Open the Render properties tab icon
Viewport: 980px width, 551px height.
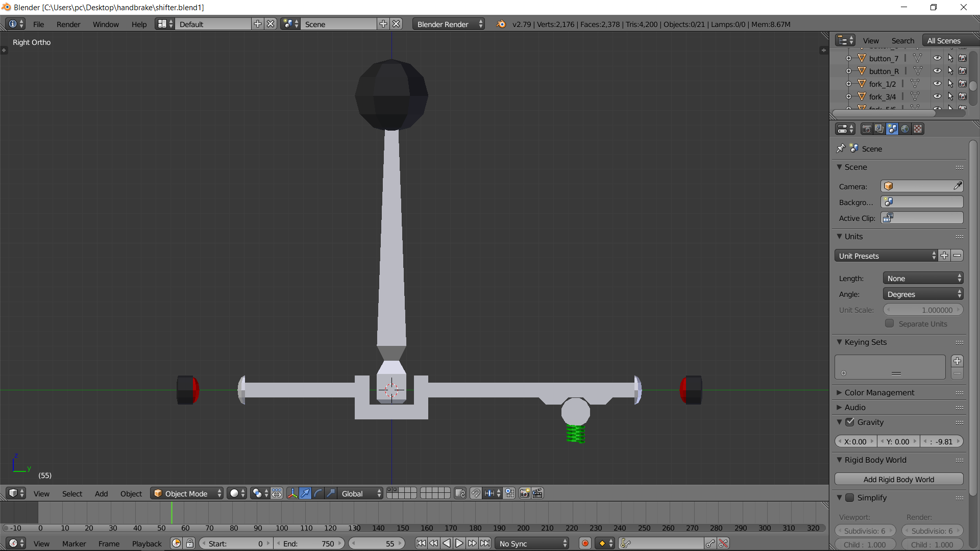pyautogui.click(x=866, y=129)
